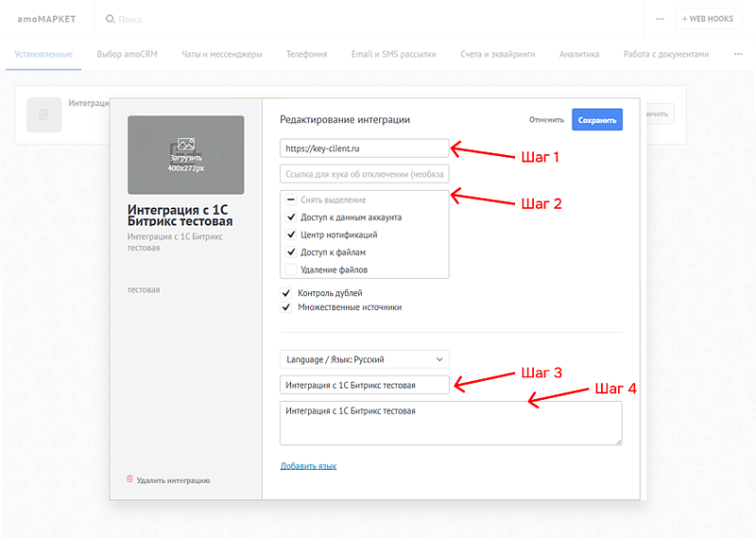Screen dimensions: 756x538
Task: Disable the 'Контроль дублей' checkbox
Action: 286,293
